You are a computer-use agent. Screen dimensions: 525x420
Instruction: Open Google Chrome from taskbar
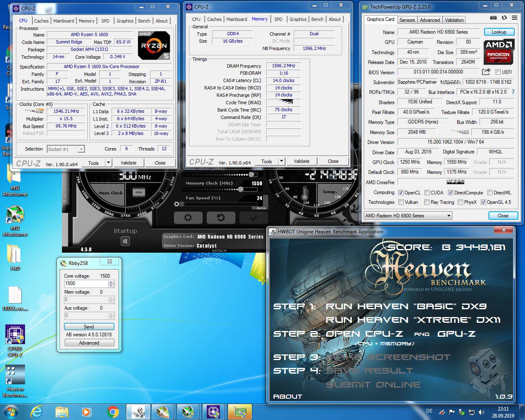[x=112, y=411]
